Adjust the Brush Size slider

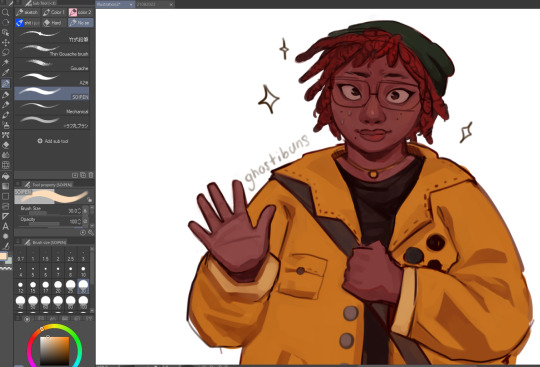tap(43, 213)
